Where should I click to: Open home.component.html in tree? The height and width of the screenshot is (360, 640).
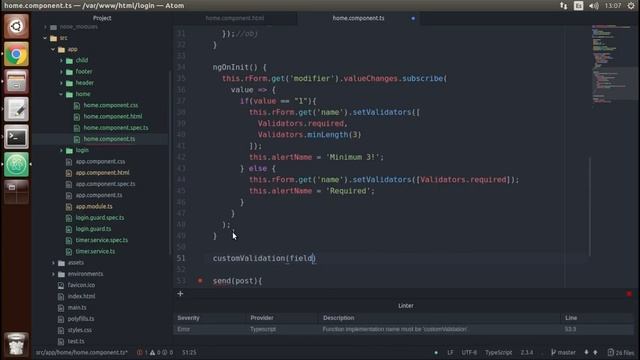tap(113, 116)
